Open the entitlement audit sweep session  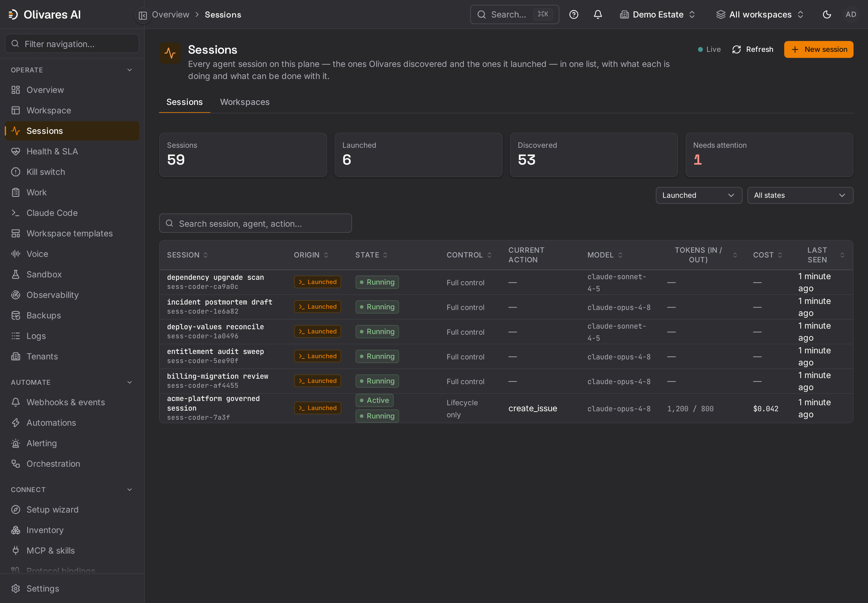(506, 356)
